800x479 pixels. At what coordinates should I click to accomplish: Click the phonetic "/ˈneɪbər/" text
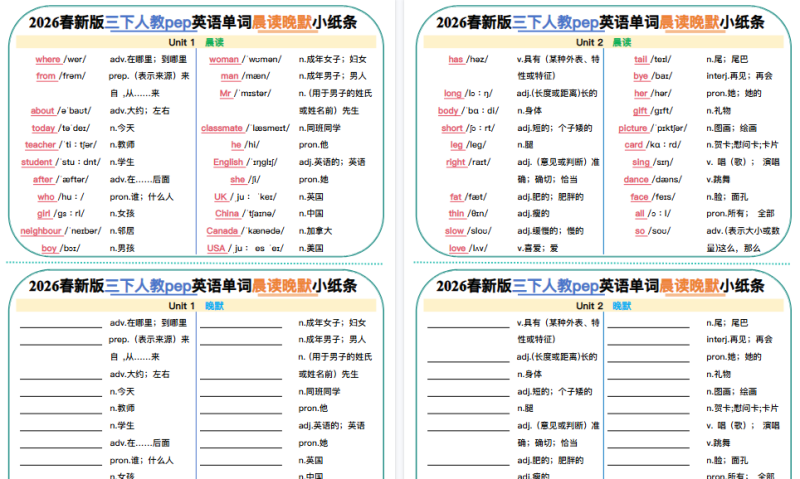(x=83, y=231)
